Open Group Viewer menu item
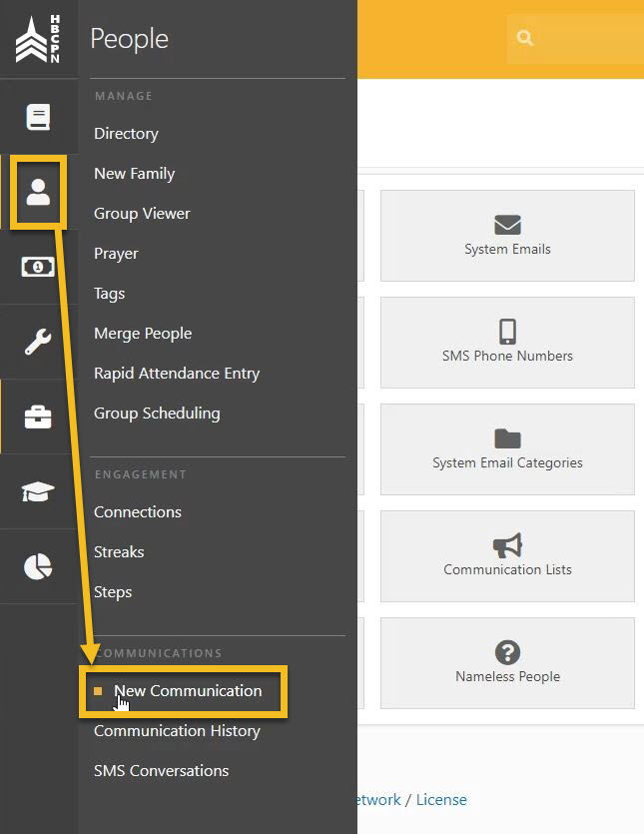Viewport: 644px width, 834px height. [142, 214]
